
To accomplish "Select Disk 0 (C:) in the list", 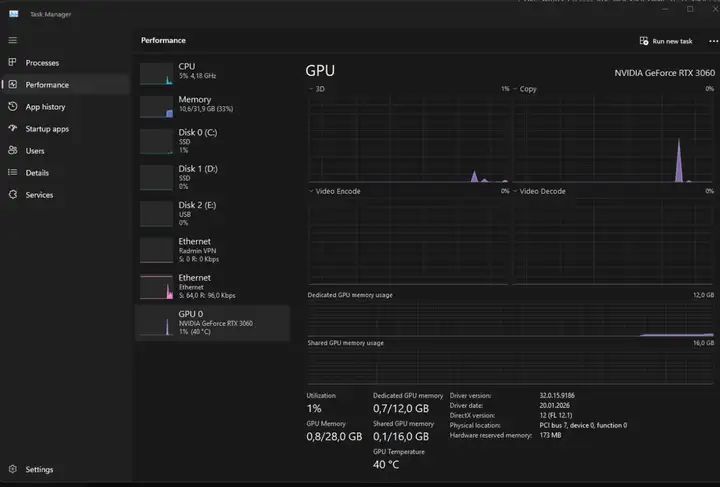I will [213, 141].
